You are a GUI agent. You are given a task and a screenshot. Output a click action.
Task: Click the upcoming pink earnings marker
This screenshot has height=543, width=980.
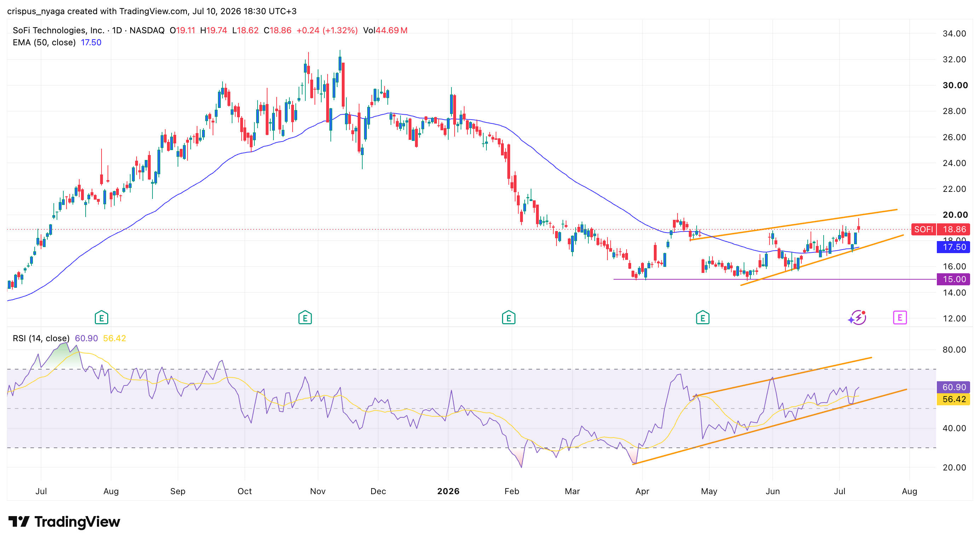pos(900,318)
